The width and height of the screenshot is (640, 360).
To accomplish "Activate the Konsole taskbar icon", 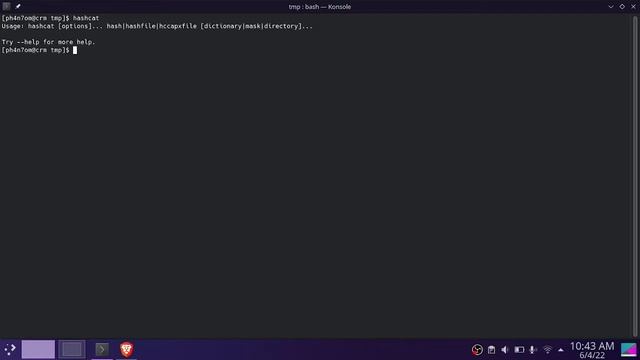I will pos(102,349).
